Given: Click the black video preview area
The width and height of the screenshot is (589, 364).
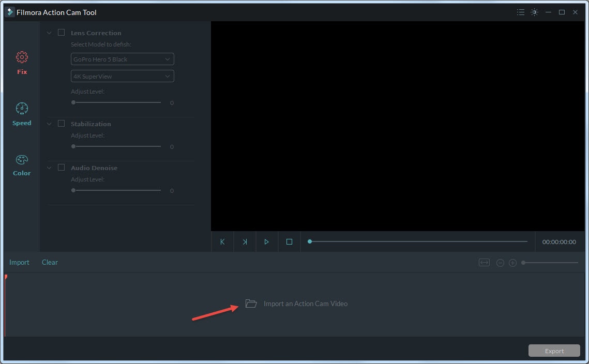Looking at the screenshot, I should click(x=398, y=126).
